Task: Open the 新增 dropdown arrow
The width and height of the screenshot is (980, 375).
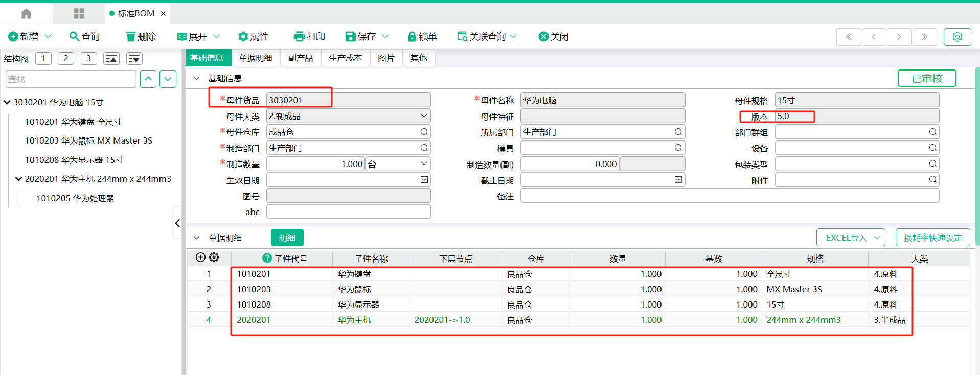Action: (x=48, y=36)
